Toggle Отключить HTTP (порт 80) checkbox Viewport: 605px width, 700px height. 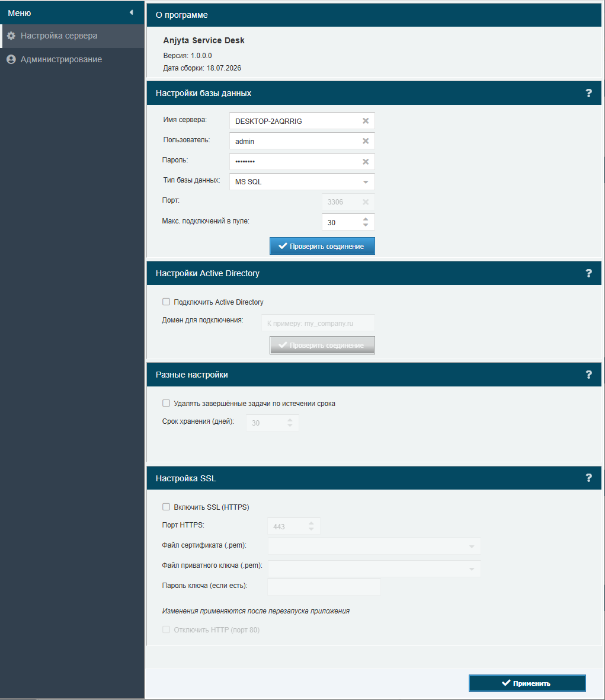(166, 629)
